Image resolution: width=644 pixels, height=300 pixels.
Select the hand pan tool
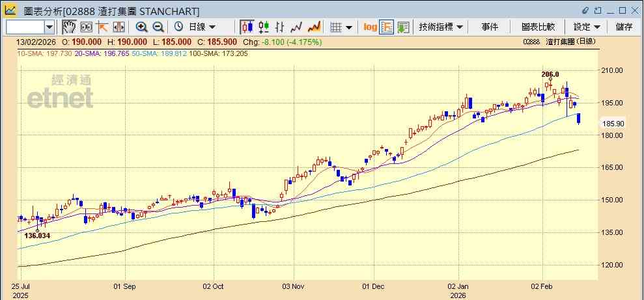[x=70, y=27]
